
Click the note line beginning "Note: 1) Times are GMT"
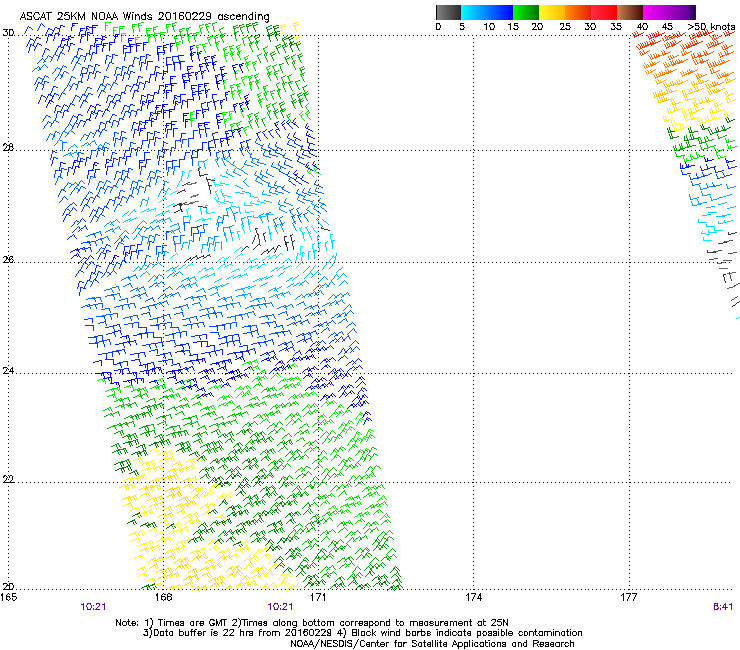point(312,623)
